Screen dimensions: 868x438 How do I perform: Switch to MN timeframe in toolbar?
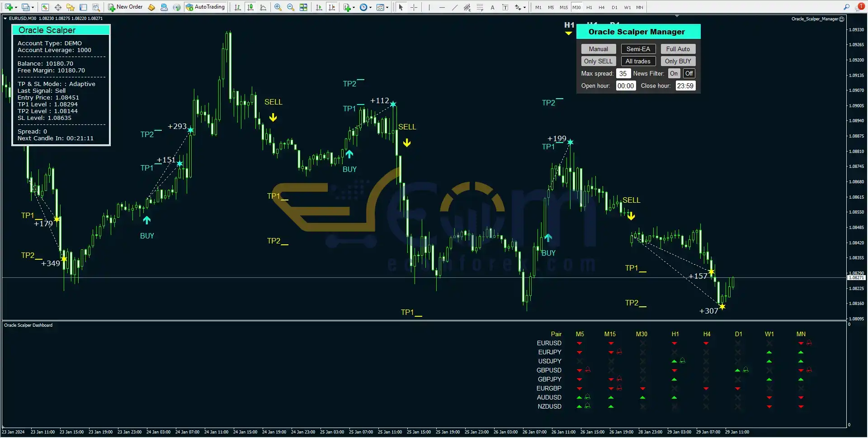click(x=640, y=7)
